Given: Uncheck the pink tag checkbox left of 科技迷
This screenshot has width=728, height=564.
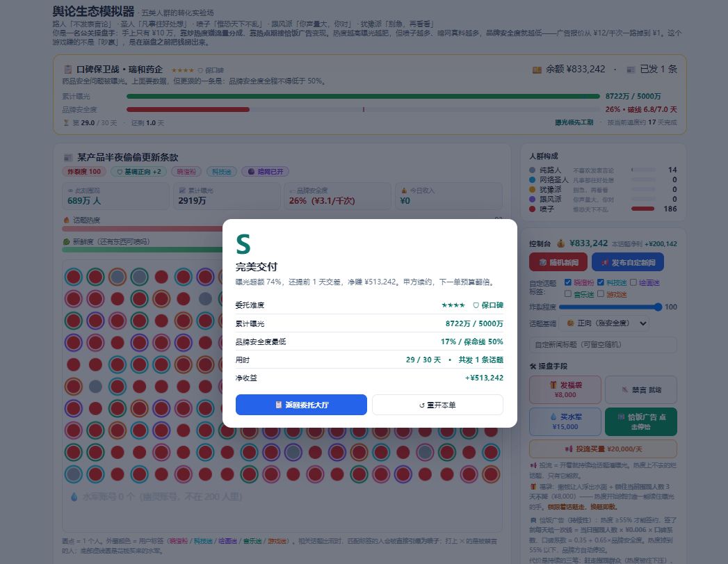Looking at the screenshot, I should pyautogui.click(x=568, y=282).
